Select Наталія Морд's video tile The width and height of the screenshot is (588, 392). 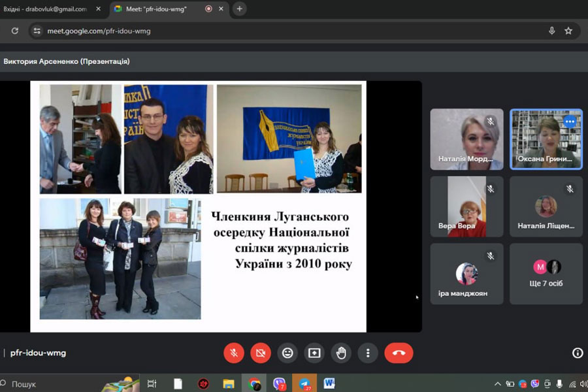click(466, 139)
